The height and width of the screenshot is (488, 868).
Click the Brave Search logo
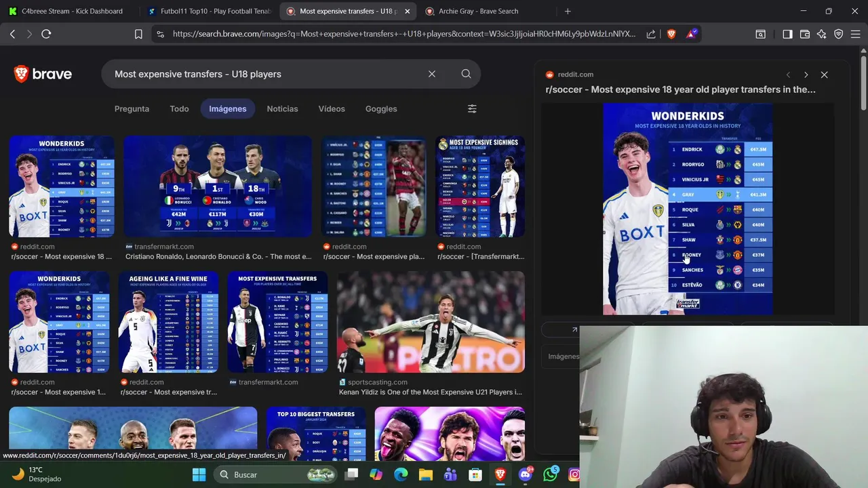pyautogui.click(x=43, y=74)
